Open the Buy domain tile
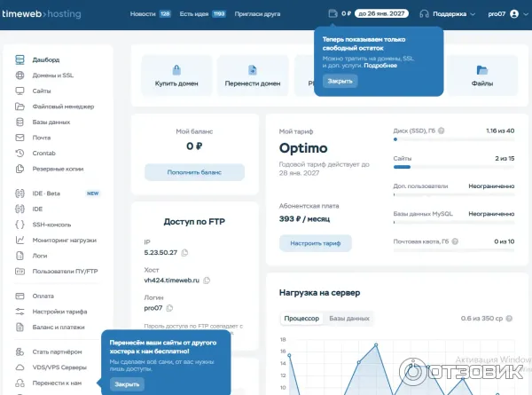 pos(176,75)
